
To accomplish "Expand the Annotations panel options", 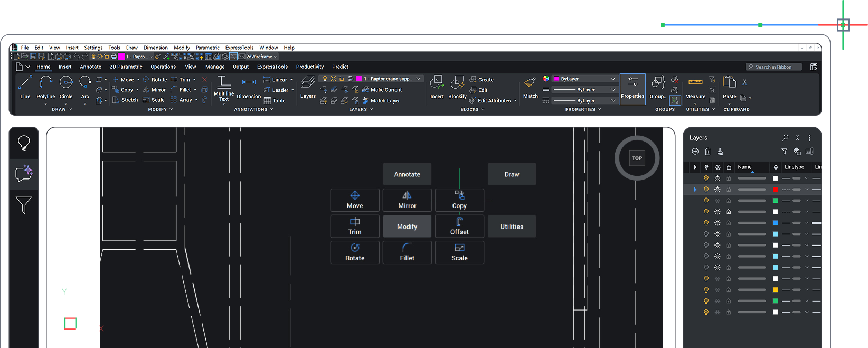I will [x=253, y=110].
